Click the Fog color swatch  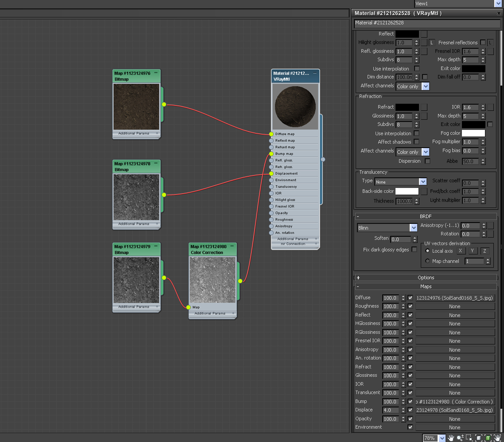(473, 133)
